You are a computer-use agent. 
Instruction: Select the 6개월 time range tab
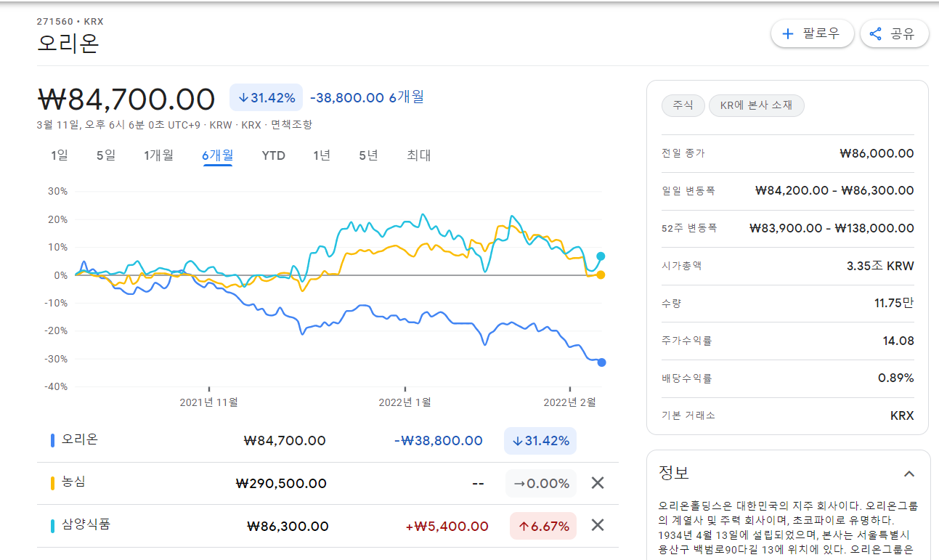point(218,155)
